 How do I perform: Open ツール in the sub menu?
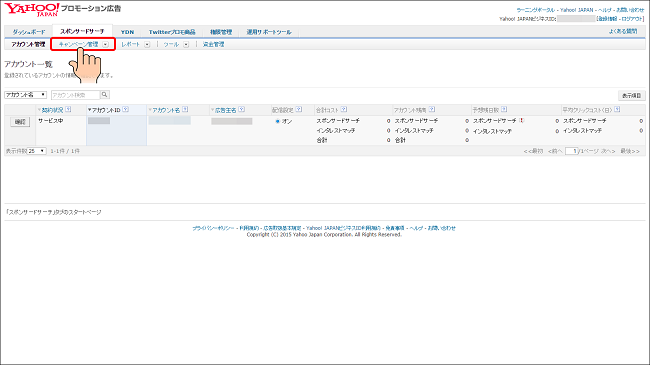click(x=171, y=44)
